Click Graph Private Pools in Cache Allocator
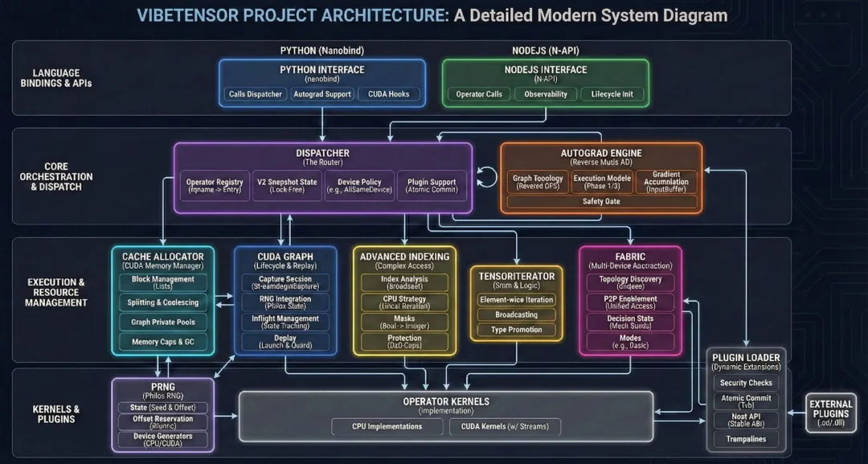The image size is (868, 464). (x=163, y=322)
